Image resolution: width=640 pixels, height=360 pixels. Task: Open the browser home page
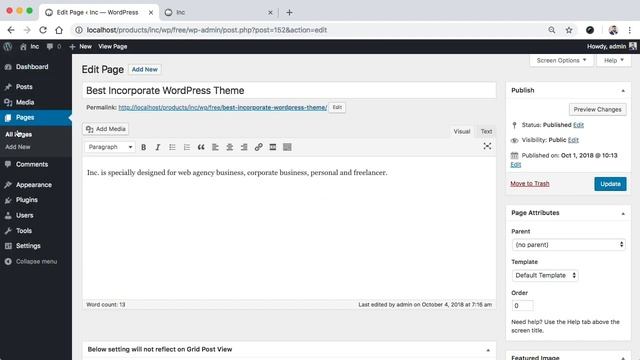pos(59,30)
